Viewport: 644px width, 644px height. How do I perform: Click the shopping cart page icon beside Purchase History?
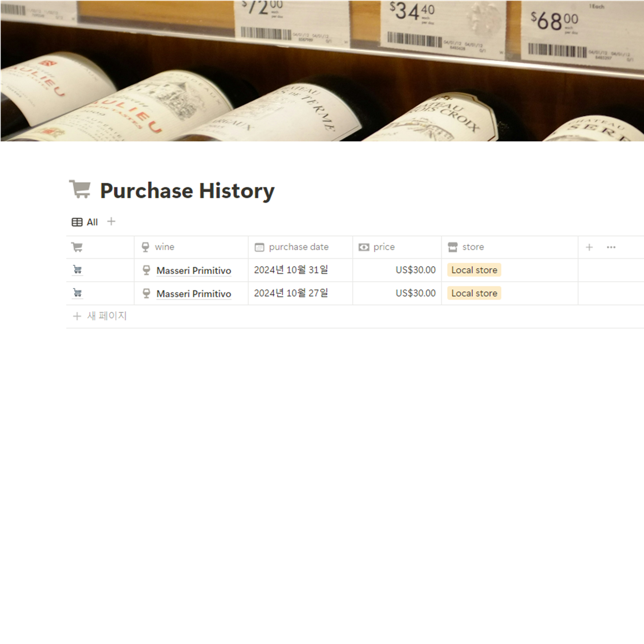(x=80, y=189)
